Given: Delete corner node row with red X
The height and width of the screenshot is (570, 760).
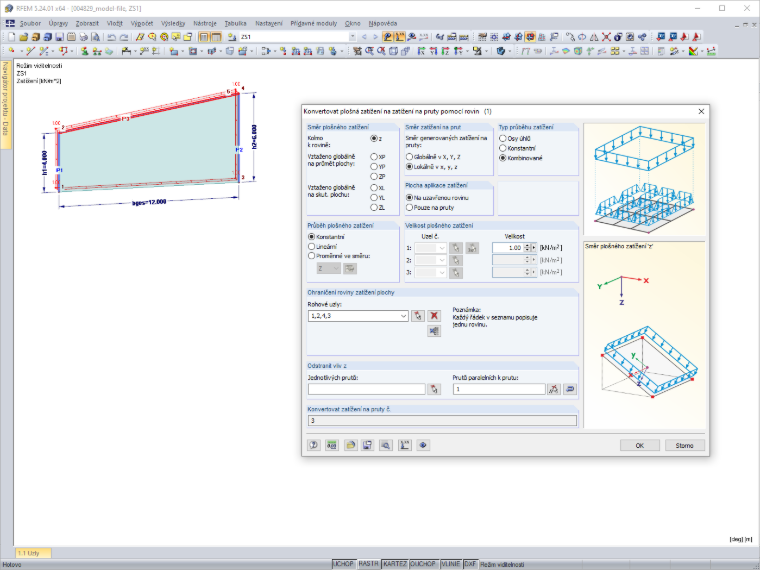Looking at the screenshot, I should click(434, 316).
